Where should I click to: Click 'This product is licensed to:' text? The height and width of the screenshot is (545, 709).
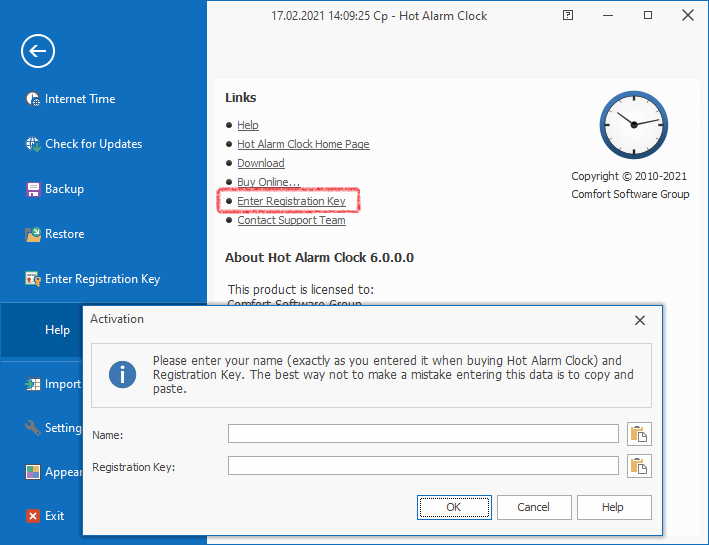(301, 289)
